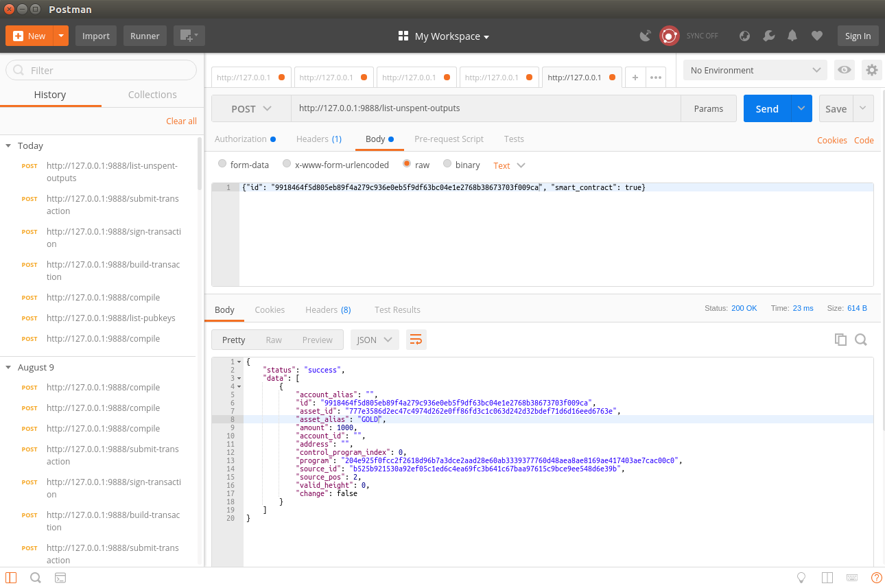The height and width of the screenshot is (588, 885).
Task: Copy the response with the copy icon
Action: pos(840,339)
